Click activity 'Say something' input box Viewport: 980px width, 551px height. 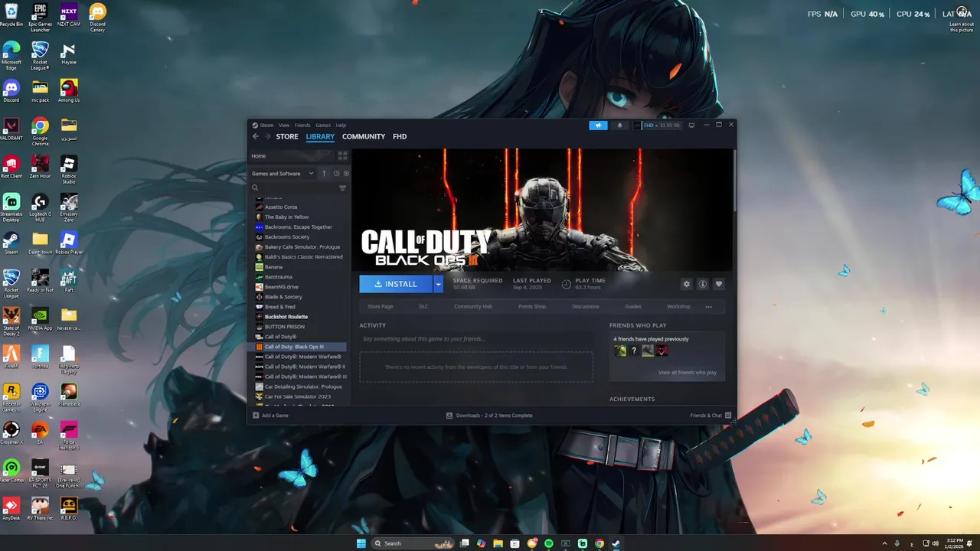476,339
